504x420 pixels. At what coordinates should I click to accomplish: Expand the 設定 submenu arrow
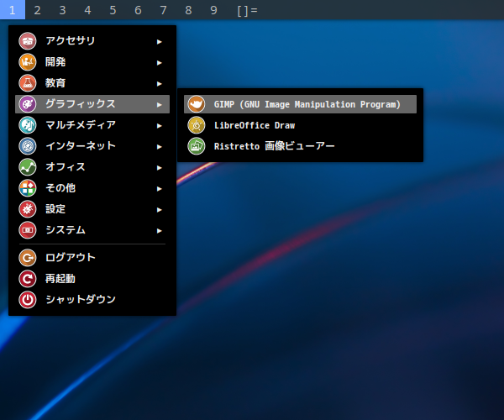coord(159,210)
